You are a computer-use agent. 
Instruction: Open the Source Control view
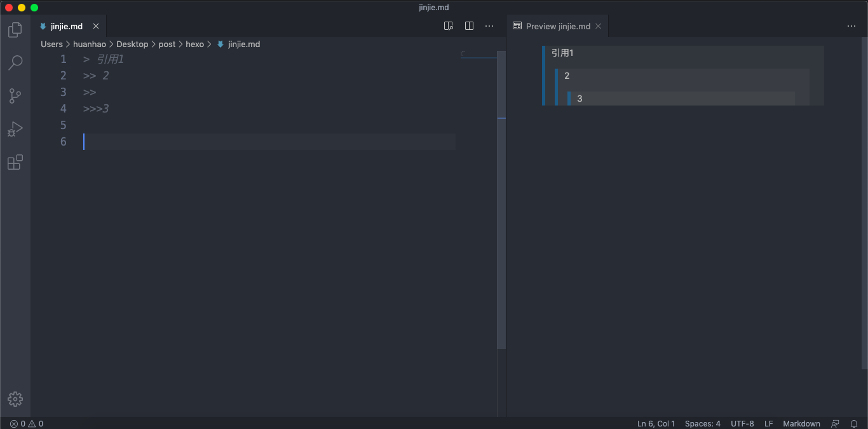coord(15,96)
